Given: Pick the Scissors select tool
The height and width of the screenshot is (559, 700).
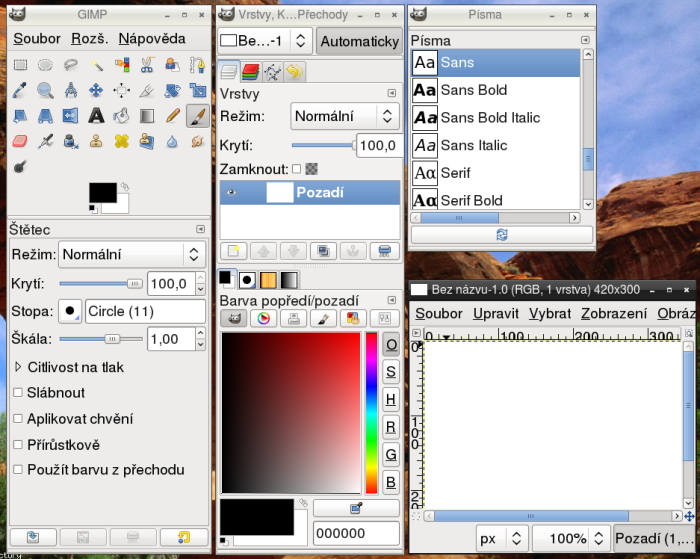Looking at the screenshot, I should [147, 65].
